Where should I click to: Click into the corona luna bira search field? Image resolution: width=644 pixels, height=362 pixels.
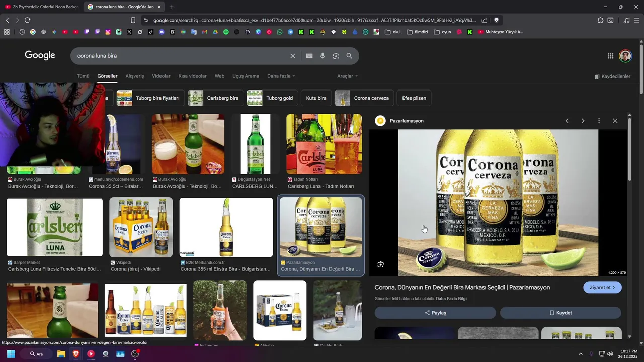coord(181,56)
